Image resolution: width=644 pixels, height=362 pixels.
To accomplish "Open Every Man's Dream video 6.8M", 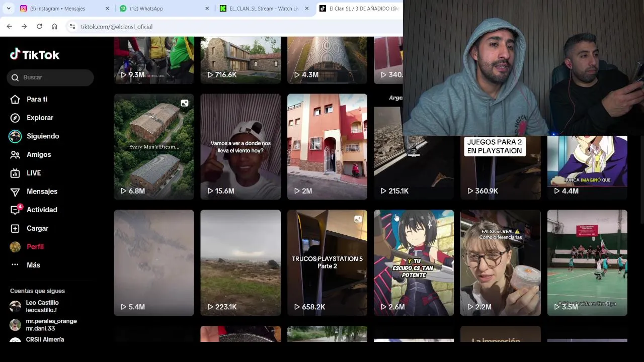I will pos(154,147).
